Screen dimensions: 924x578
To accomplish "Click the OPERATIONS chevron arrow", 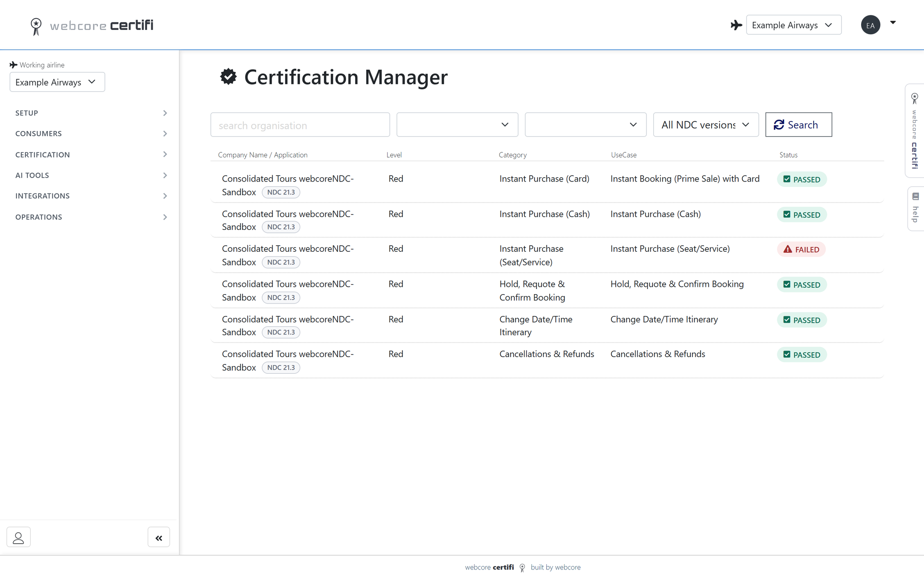I will (165, 217).
